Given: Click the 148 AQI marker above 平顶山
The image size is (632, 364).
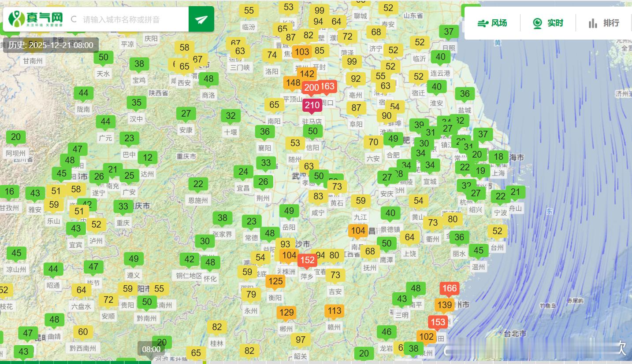Looking at the screenshot, I should click(x=293, y=83).
